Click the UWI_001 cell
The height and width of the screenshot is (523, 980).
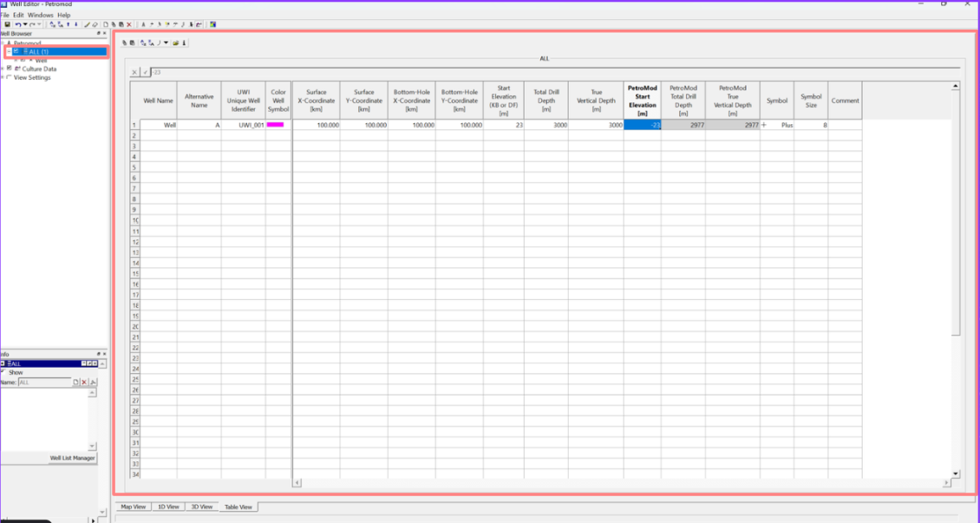coord(243,125)
